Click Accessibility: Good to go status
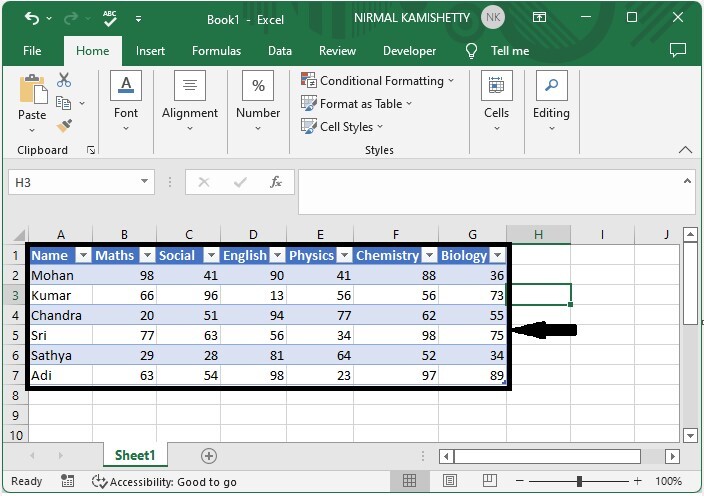This screenshot has width=704, height=496. pos(164,482)
